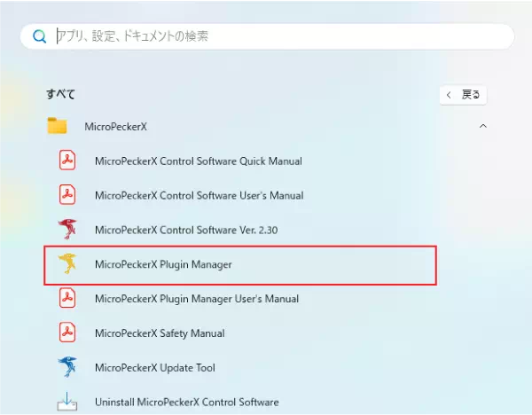Click the red Control Software Ver. 2.30 icon
The image size is (532, 415).
pos(67,229)
